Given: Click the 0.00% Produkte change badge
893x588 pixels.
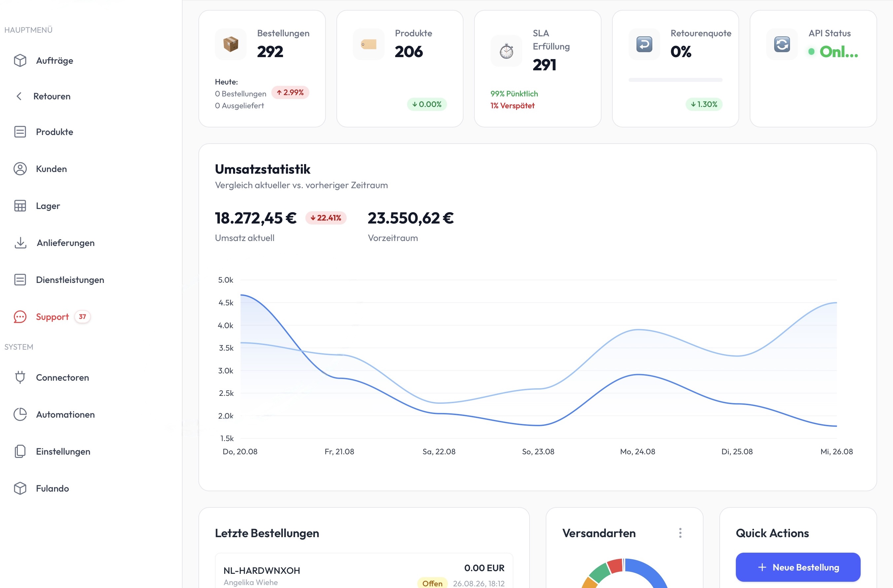Looking at the screenshot, I should click(427, 104).
